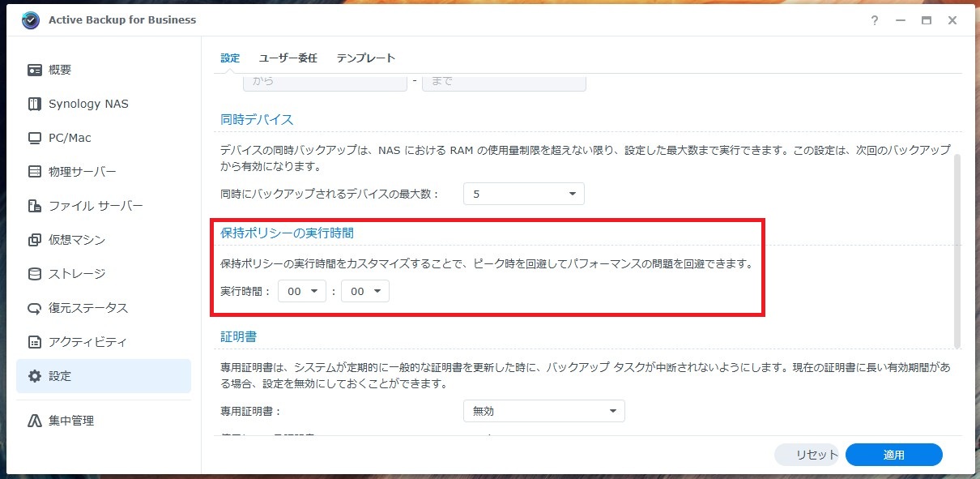This screenshot has height=479, width=980.
Task: Click the アクティビティ log icon
Action: pyautogui.click(x=35, y=342)
